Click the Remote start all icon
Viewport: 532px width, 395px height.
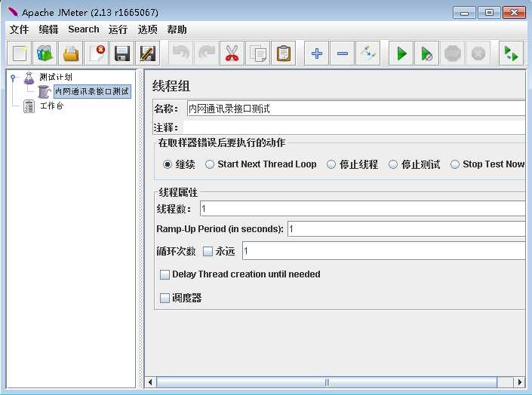click(511, 54)
